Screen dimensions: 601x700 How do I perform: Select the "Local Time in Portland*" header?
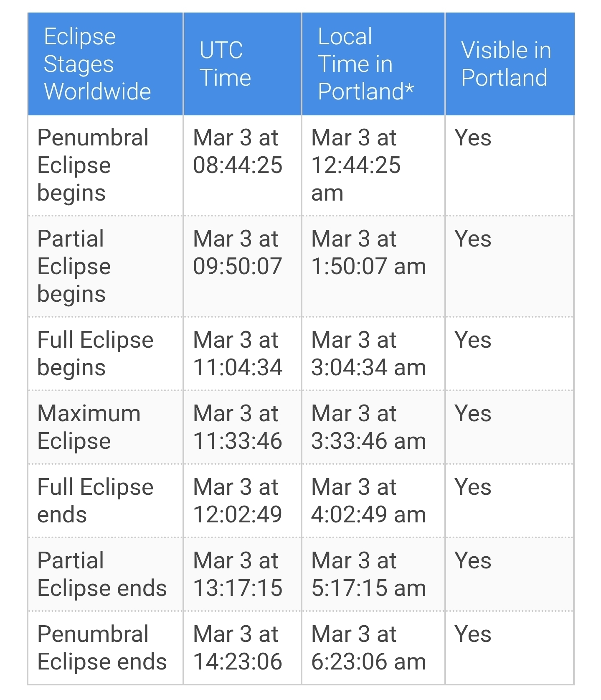click(x=365, y=64)
